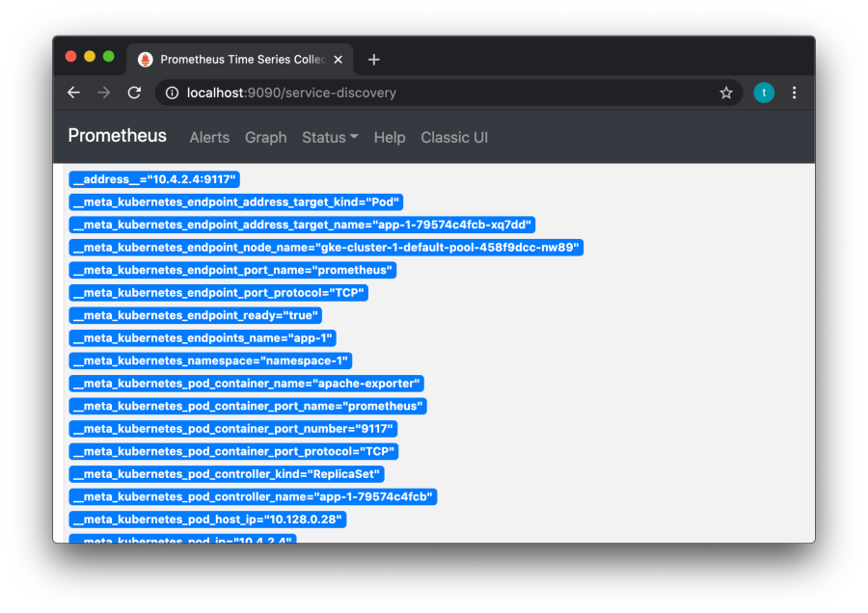Click the endpoints_name="app-1" label
The height and width of the screenshot is (613, 868).
203,338
